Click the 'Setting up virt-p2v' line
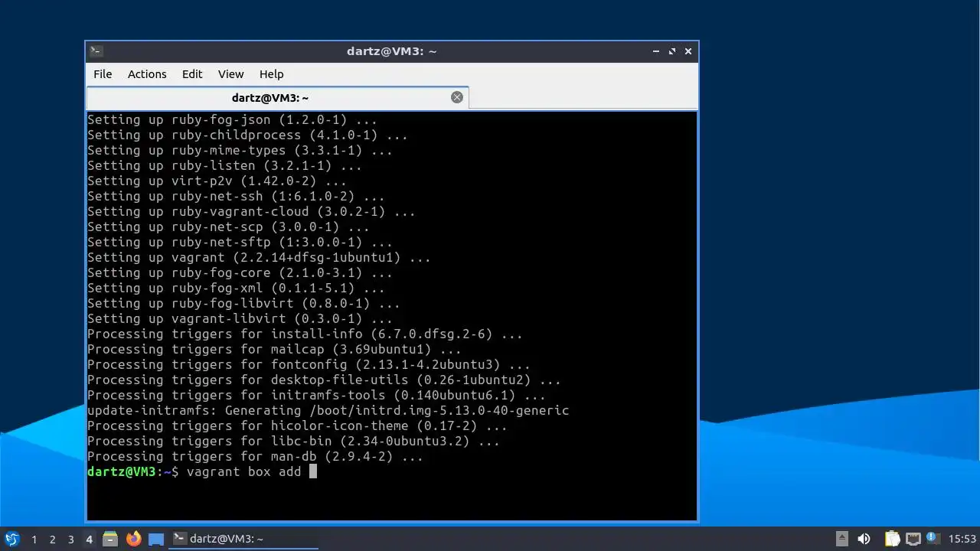980x551 pixels. 217,181
